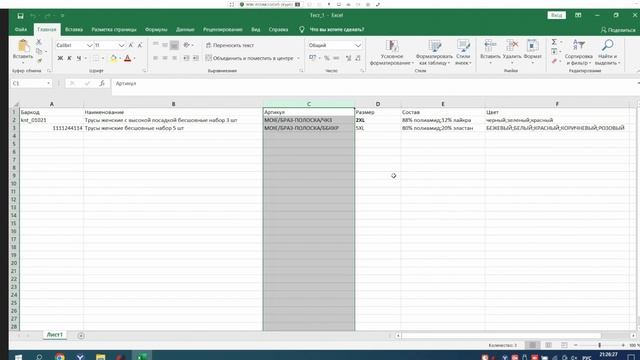Toggle italic (К) formatting
Image resolution: width=640 pixels, height=360 pixels.
pyautogui.click(x=69, y=58)
